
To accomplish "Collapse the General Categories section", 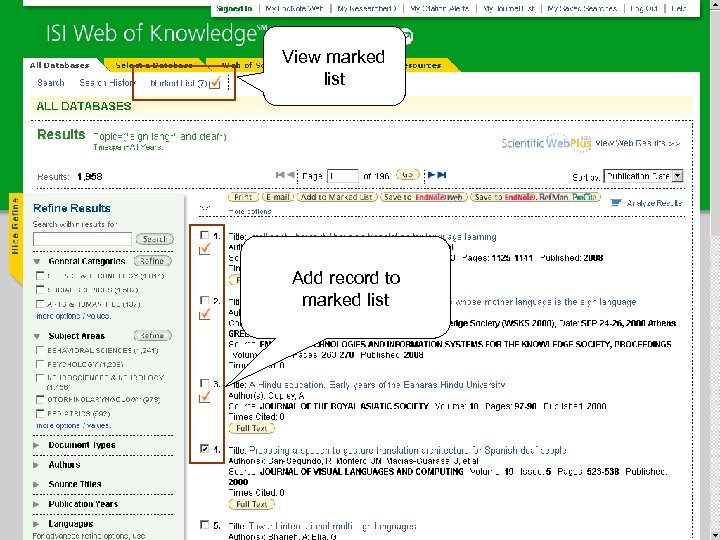I will pos(37,261).
